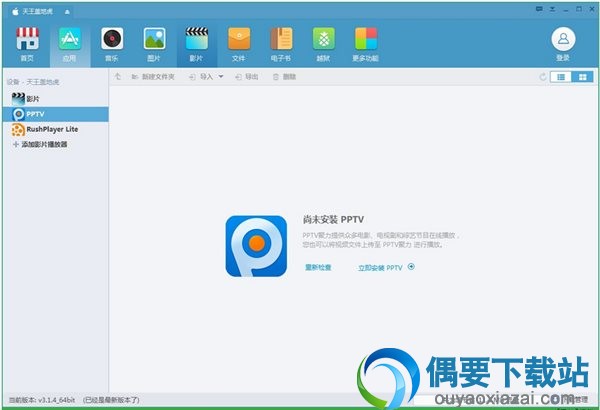Open the 首页 home storefront icon
The height and width of the screenshot is (410, 600).
(x=27, y=44)
